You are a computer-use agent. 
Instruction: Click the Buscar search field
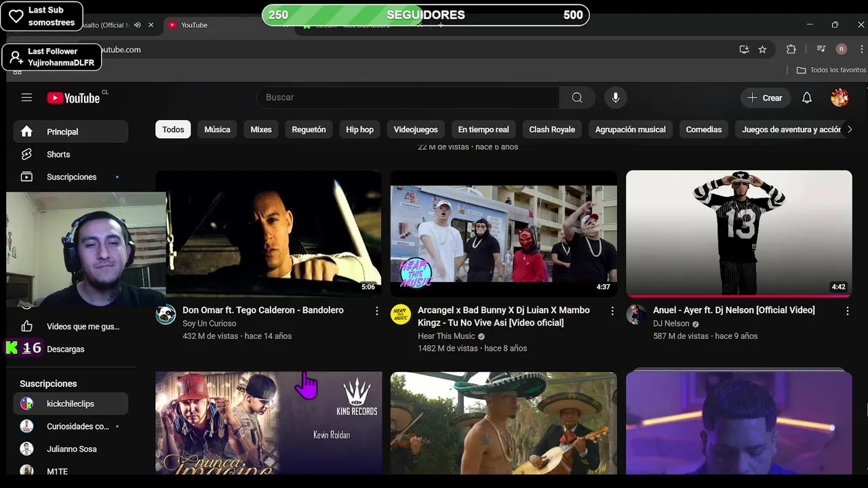pos(408,98)
